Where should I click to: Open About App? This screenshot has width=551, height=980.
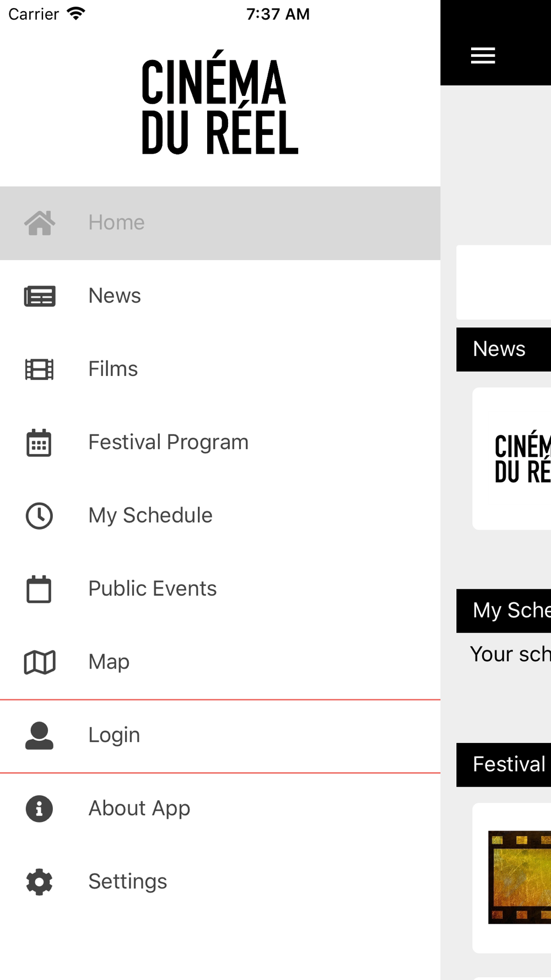[x=220, y=809]
